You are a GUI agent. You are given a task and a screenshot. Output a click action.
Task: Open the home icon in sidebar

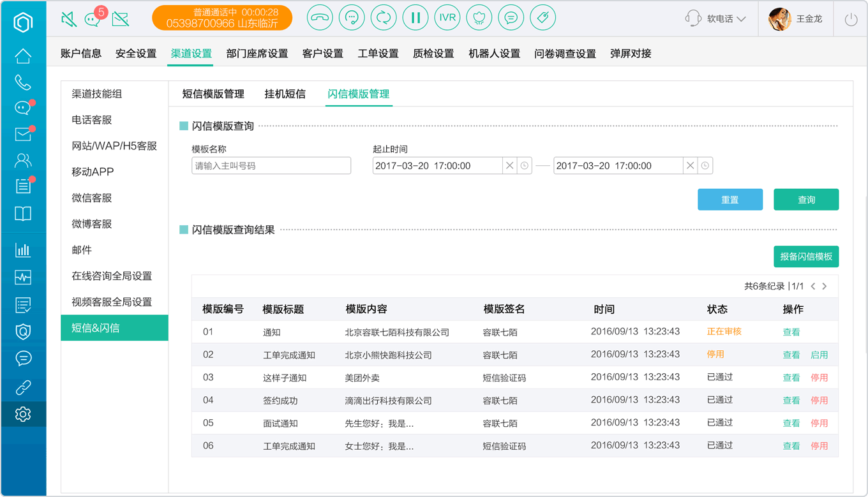pos(23,56)
